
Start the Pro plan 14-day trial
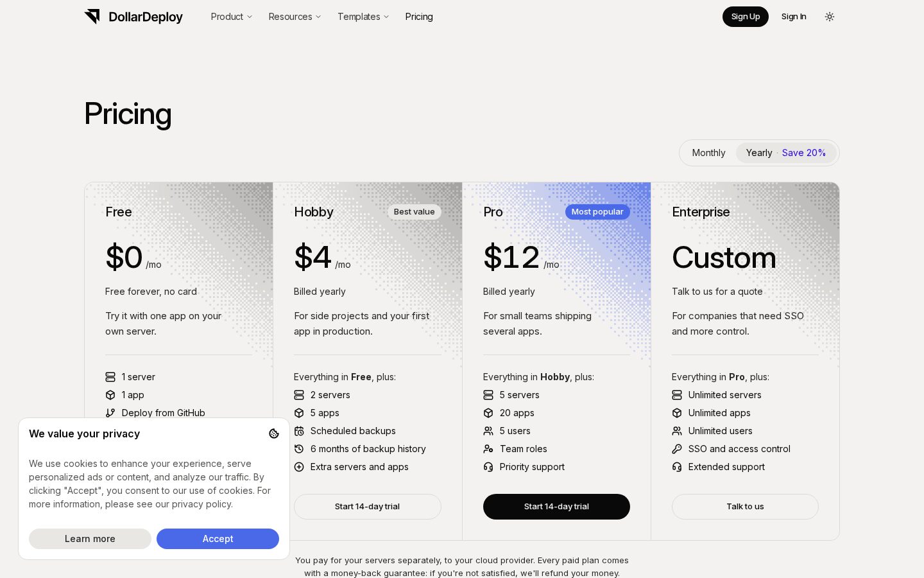(x=556, y=507)
